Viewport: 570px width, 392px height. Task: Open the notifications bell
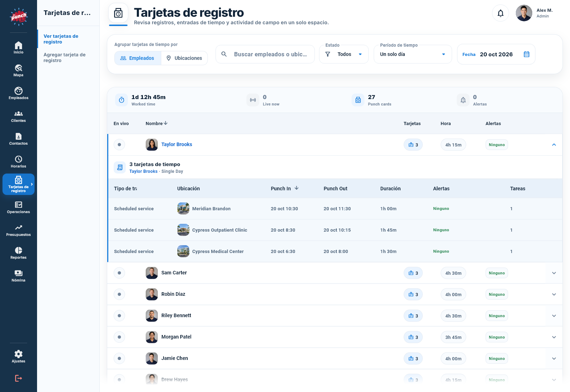(x=501, y=13)
